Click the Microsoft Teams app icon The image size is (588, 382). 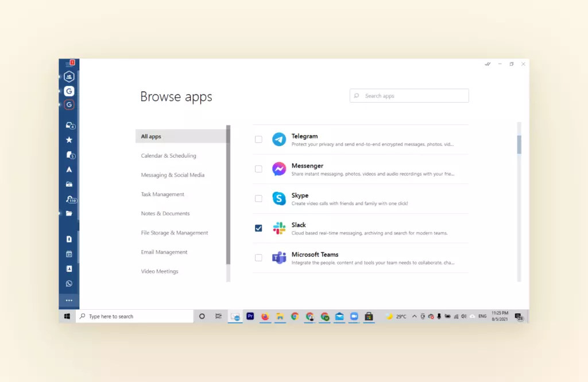coord(279,258)
